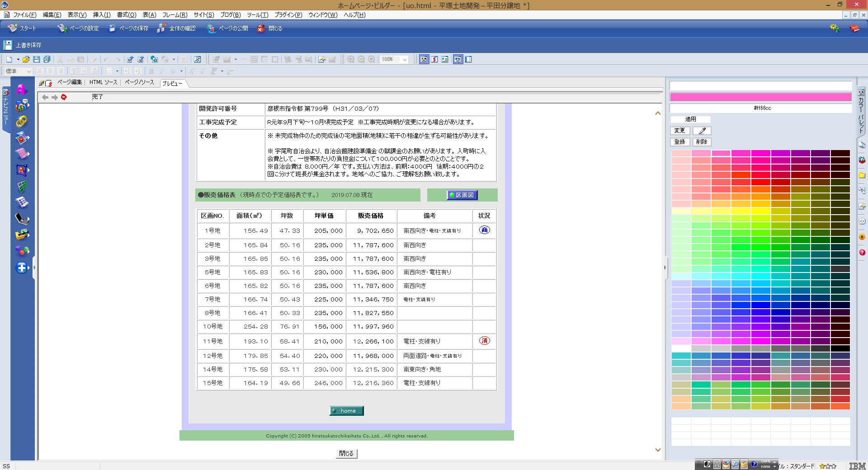Select the pure red swatch in palette

(760, 182)
